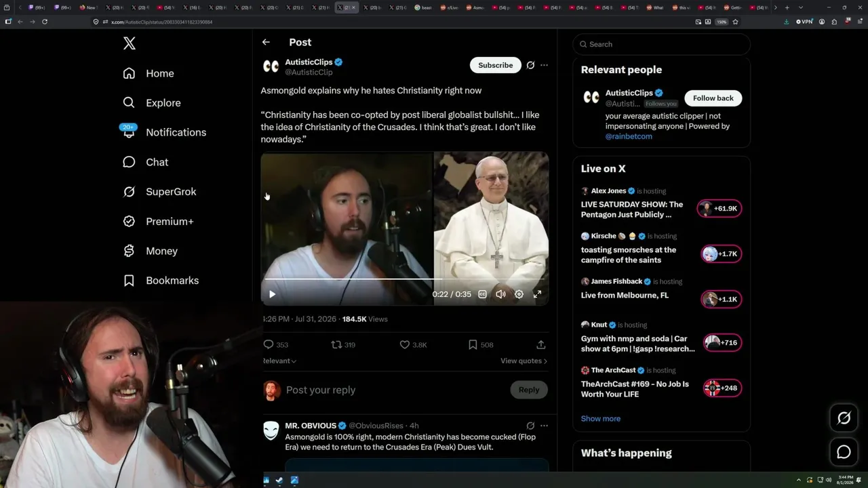Reload the page in the browser
This screenshot has height=488, width=868.
coord(45,22)
